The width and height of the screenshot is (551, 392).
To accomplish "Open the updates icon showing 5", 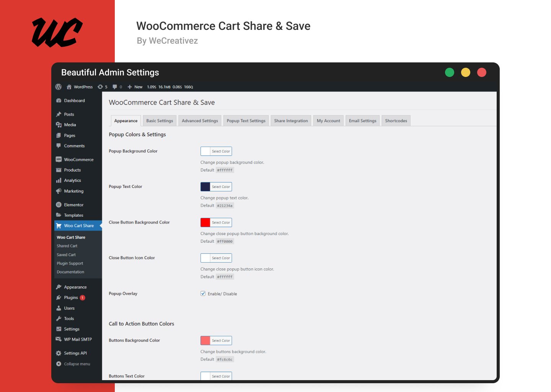I will point(100,87).
